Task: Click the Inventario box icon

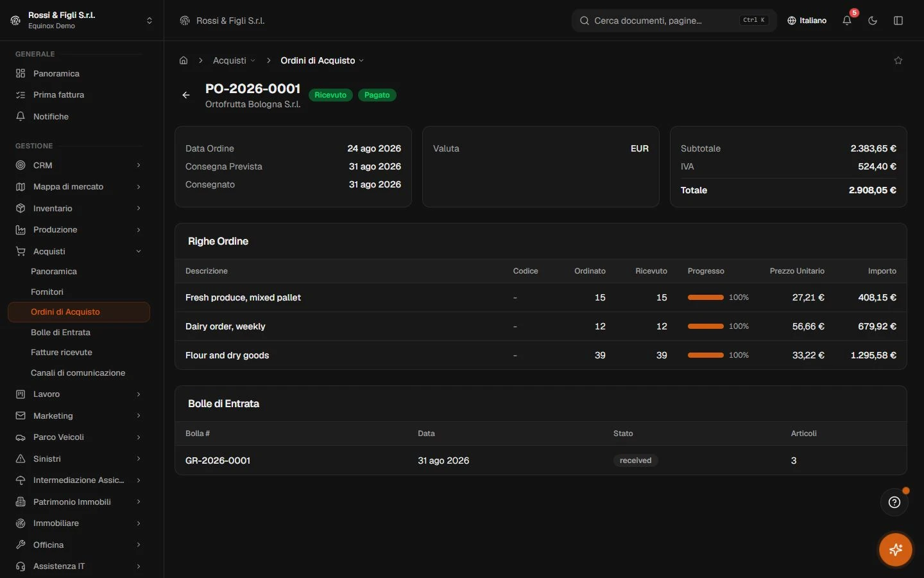Action: (21, 208)
